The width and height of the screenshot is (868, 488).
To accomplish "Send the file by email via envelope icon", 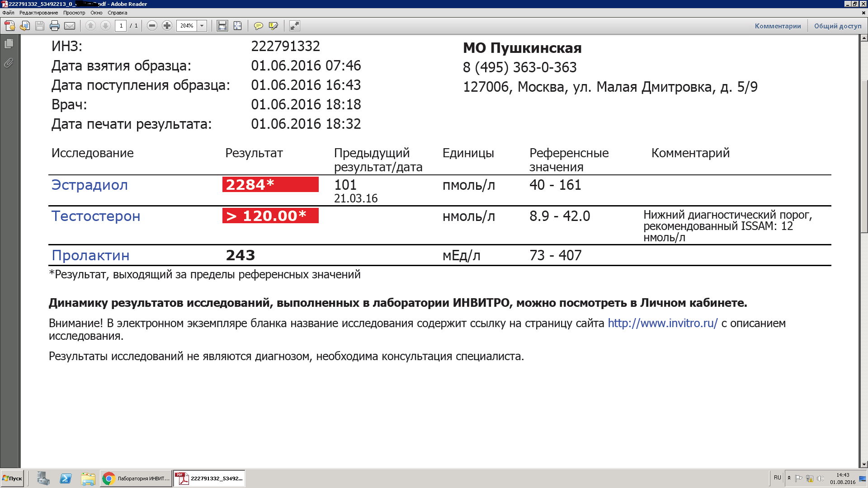I will click(70, 26).
